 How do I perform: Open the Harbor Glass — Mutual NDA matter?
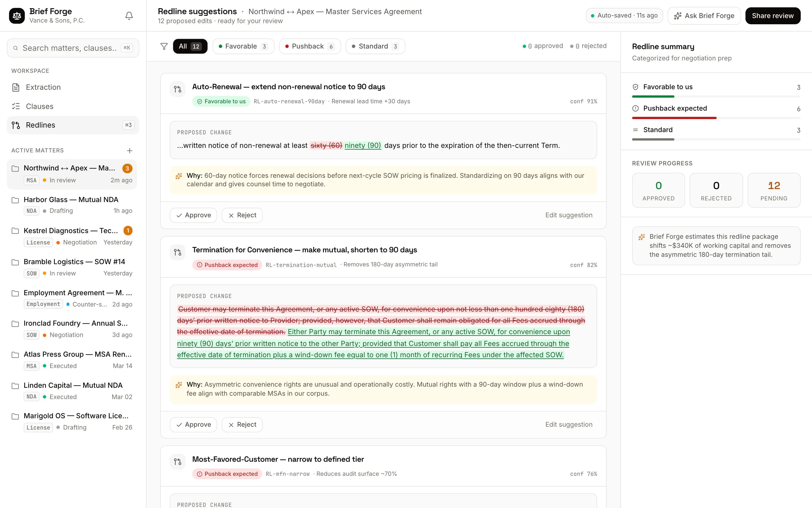pyautogui.click(x=72, y=205)
